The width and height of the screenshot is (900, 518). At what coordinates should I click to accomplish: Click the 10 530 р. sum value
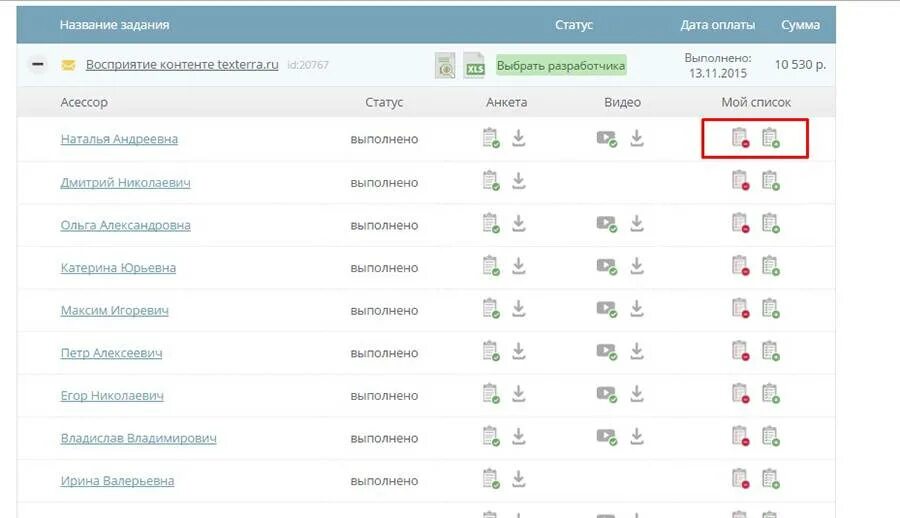800,64
